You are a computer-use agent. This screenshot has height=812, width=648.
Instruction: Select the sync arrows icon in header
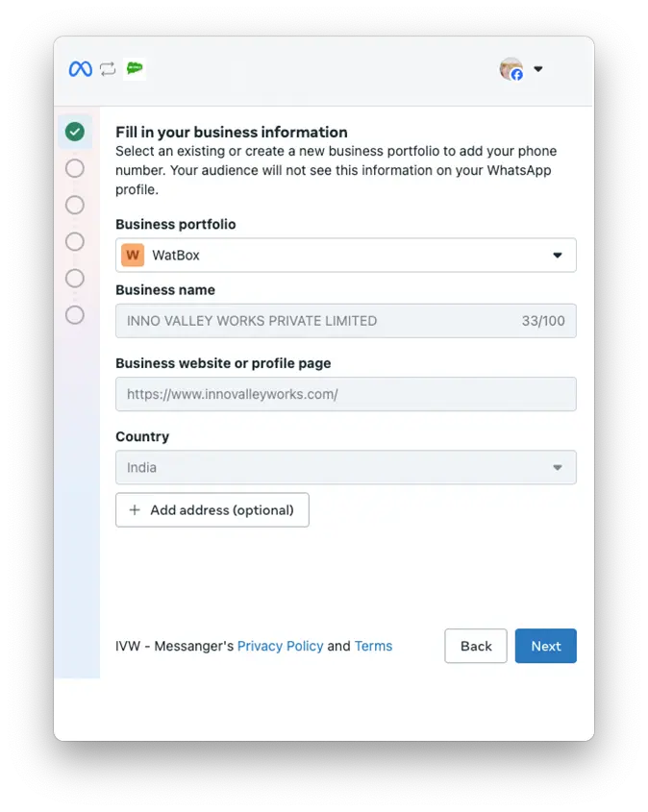click(108, 68)
